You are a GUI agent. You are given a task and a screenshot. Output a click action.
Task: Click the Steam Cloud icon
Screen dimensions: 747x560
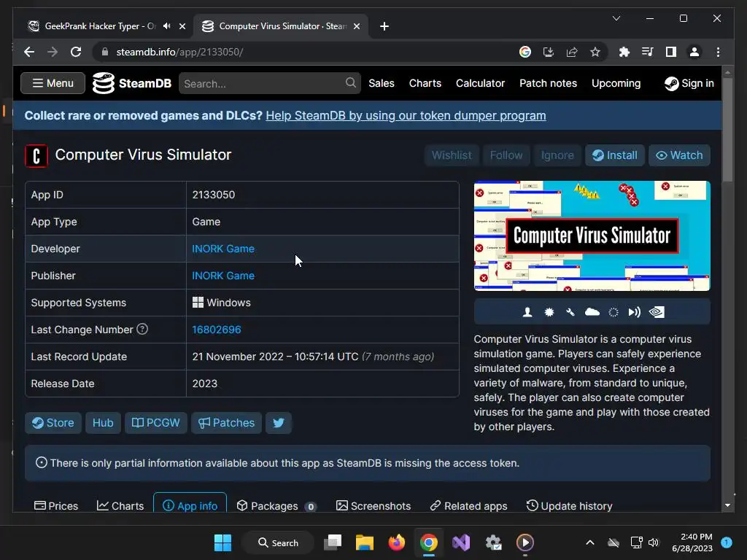pyautogui.click(x=592, y=312)
